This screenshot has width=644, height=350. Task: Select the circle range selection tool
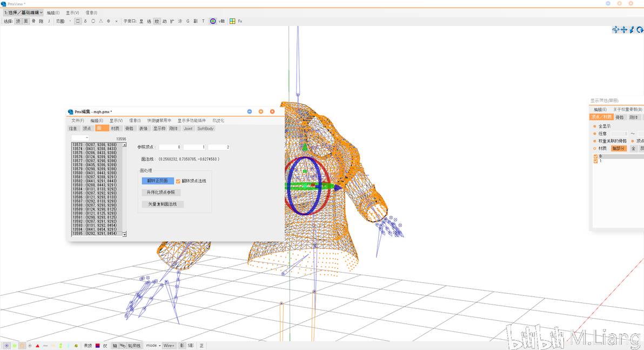[93, 21]
